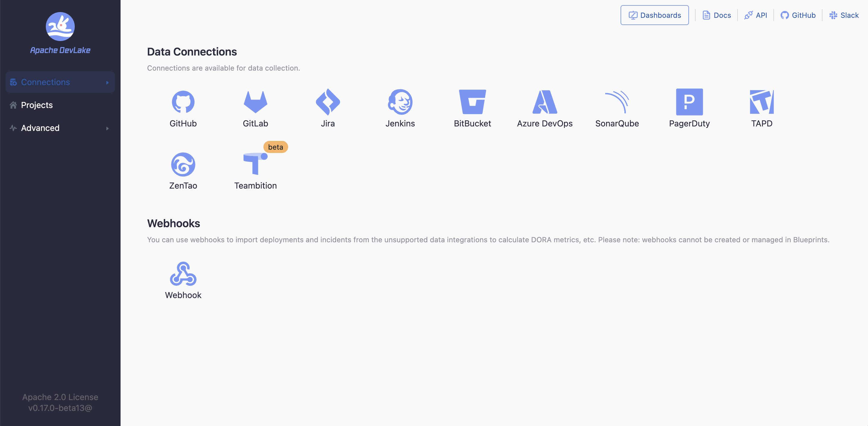The height and width of the screenshot is (426, 868).
Task: Select the ZenTao swirl icon
Action: [183, 164]
